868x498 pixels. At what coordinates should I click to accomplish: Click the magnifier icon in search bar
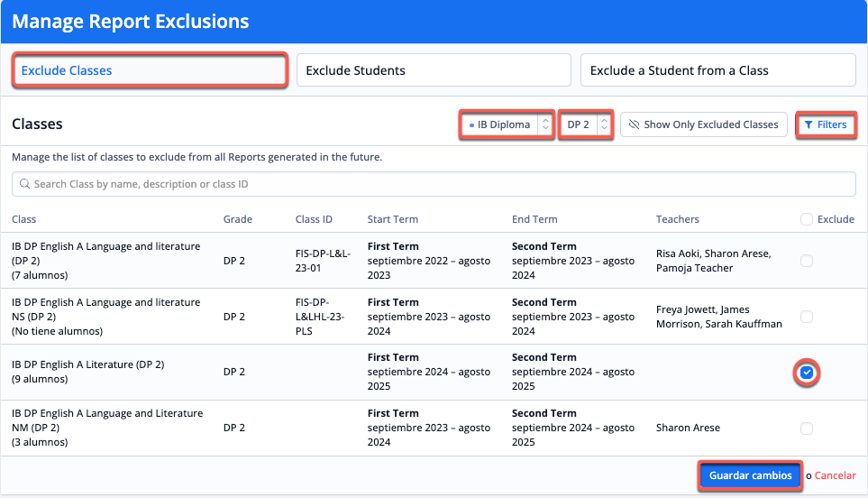24,184
